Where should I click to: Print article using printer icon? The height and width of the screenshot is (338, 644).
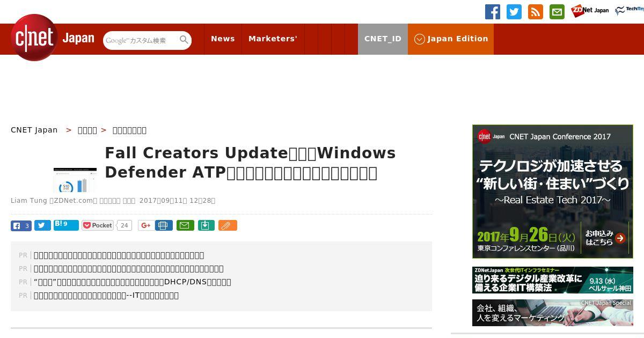[x=164, y=225]
